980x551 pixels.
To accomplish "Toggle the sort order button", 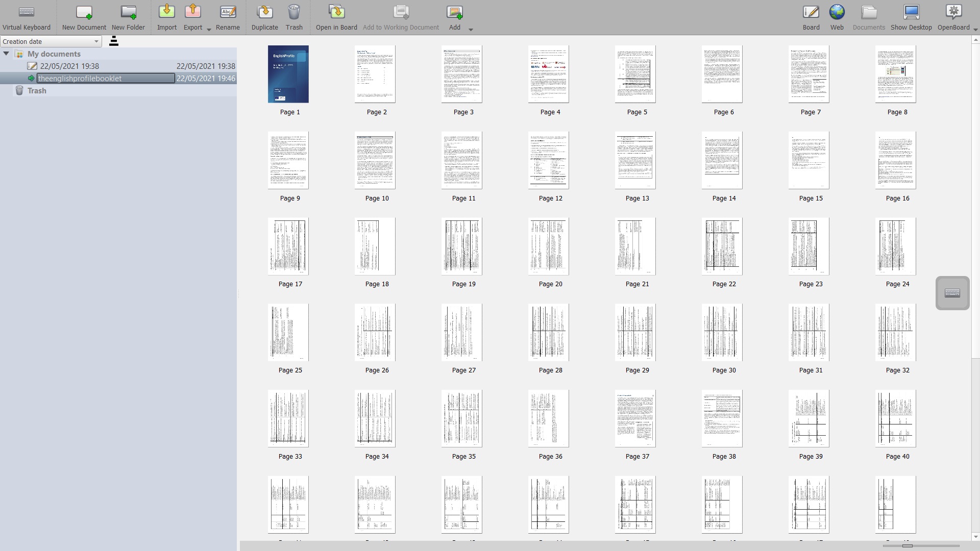I will [114, 41].
